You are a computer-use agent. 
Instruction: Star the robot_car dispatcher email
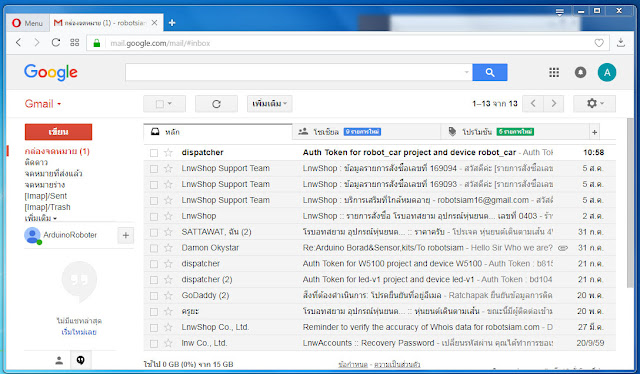coord(168,153)
